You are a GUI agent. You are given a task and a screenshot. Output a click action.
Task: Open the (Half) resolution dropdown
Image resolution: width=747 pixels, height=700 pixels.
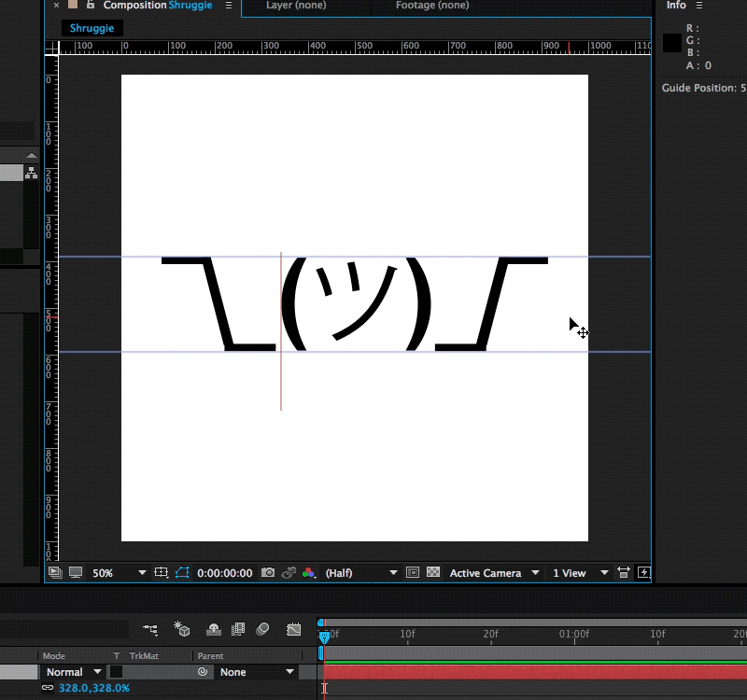360,573
